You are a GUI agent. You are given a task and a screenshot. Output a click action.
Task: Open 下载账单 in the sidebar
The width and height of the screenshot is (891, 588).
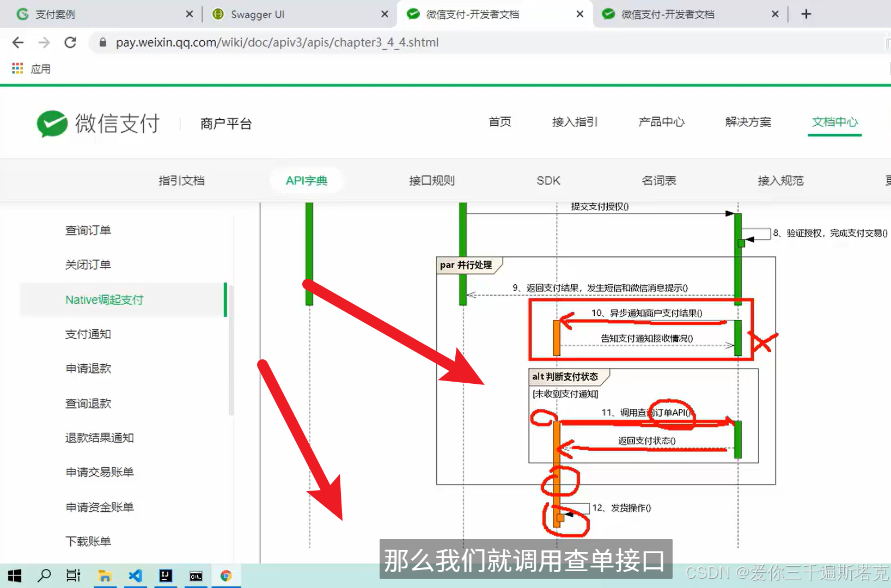tap(88, 541)
